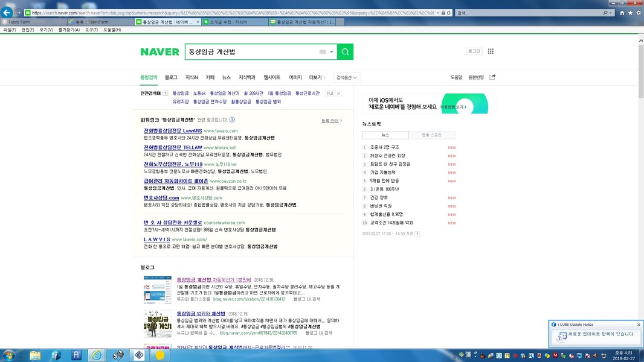
Task: Click the iOS 새로운 네이버 banner toggle graphic
Action: point(465,104)
